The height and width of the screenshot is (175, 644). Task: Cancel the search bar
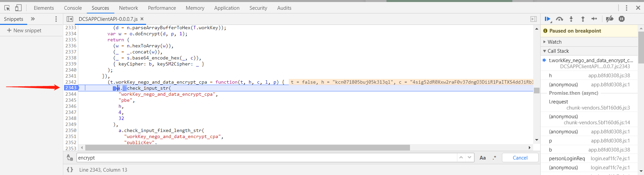(520, 158)
